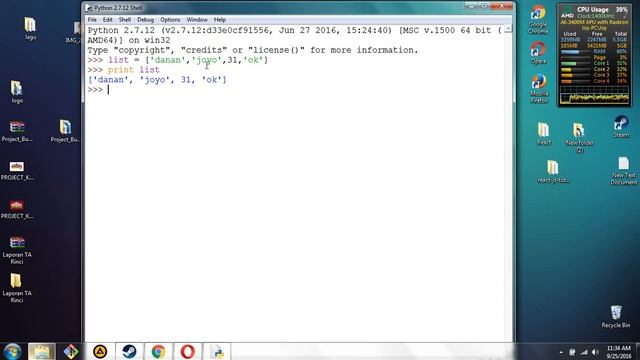
Task: Click the Python Shell title bar icon
Action: click(89, 8)
